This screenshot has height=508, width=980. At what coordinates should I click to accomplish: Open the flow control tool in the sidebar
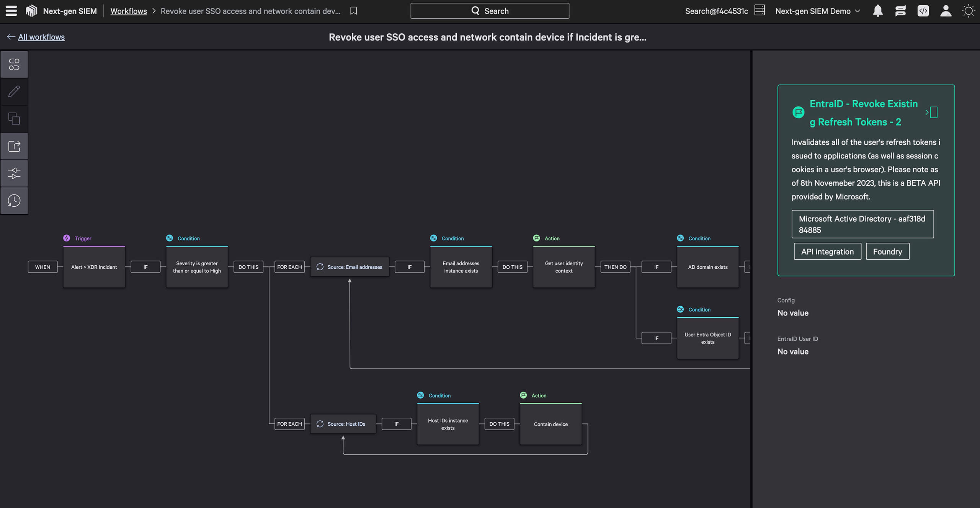click(x=14, y=173)
